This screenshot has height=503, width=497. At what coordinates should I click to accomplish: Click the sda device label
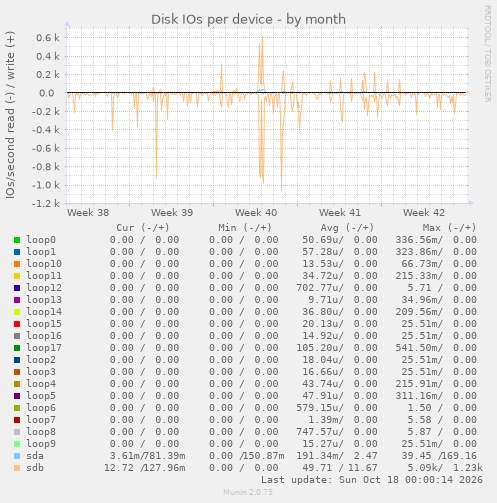click(x=35, y=456)
